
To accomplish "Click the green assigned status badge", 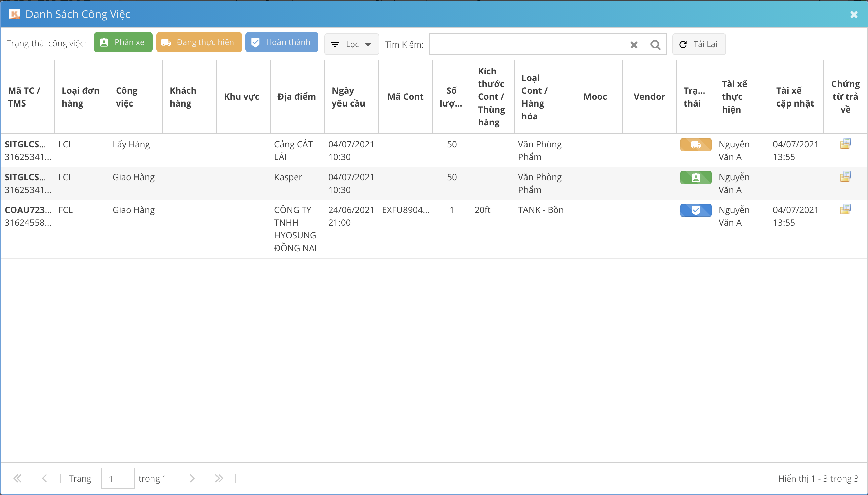I will pos(695,178).
